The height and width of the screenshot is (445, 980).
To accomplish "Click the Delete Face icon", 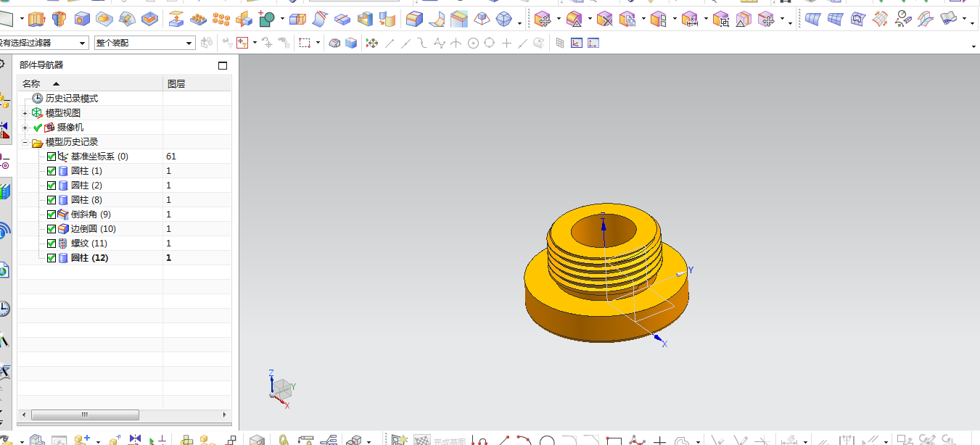I will coord(605,19).
